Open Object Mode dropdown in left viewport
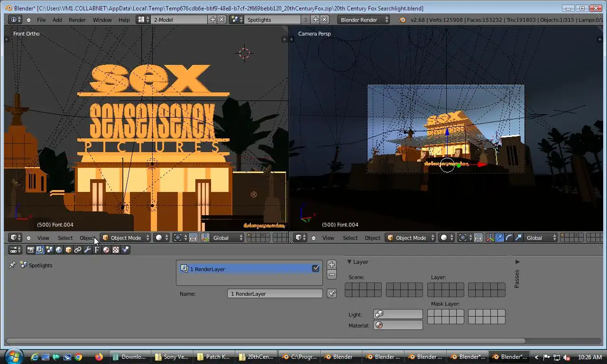Image resolution: width=607 pixels, height=364 pixels. pos(126,238)
